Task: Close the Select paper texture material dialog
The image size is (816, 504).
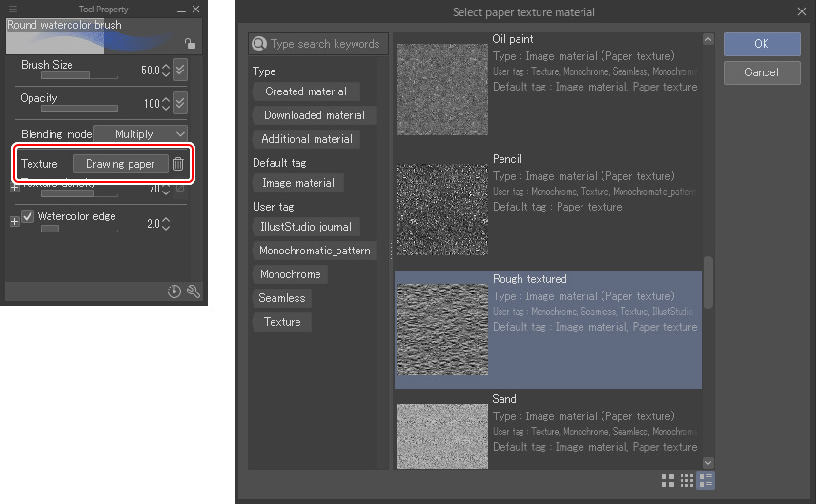Action: 802,11
